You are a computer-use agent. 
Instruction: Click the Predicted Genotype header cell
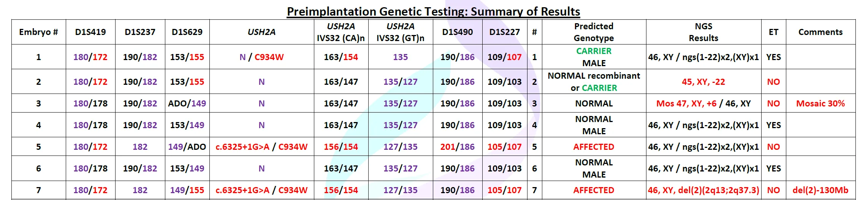(x=594, y=32)
